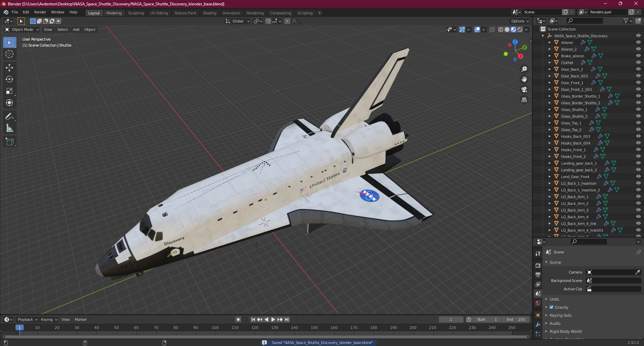Click the Marker button in timeline
This screenshot has width=644, height=346.
click(81, 320)
